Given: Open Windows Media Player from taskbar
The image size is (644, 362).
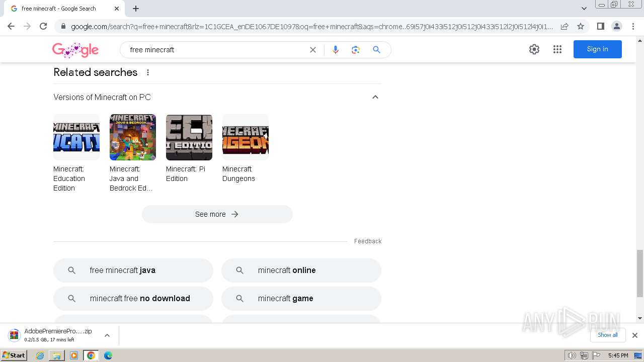Looking at the screenshot, I should [x=74, y=355].
